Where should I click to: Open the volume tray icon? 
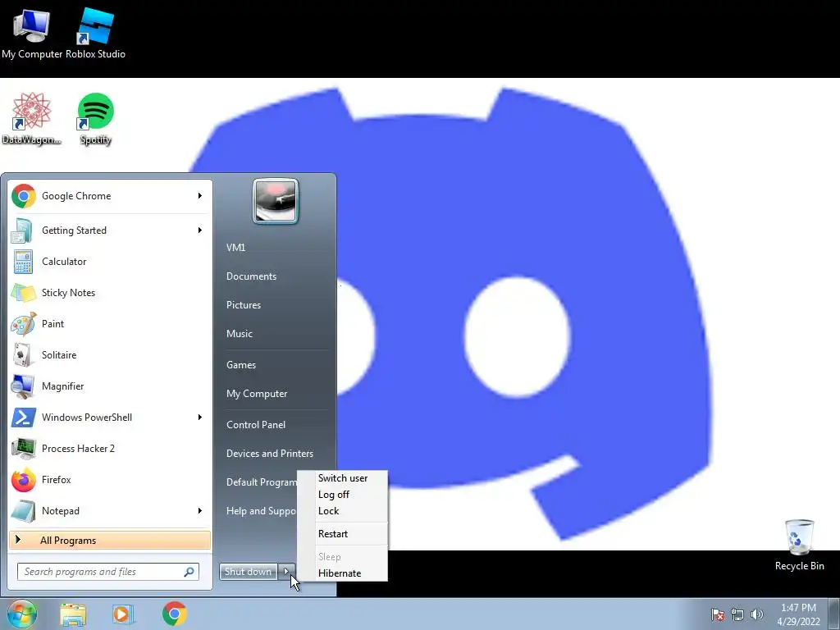756,614
